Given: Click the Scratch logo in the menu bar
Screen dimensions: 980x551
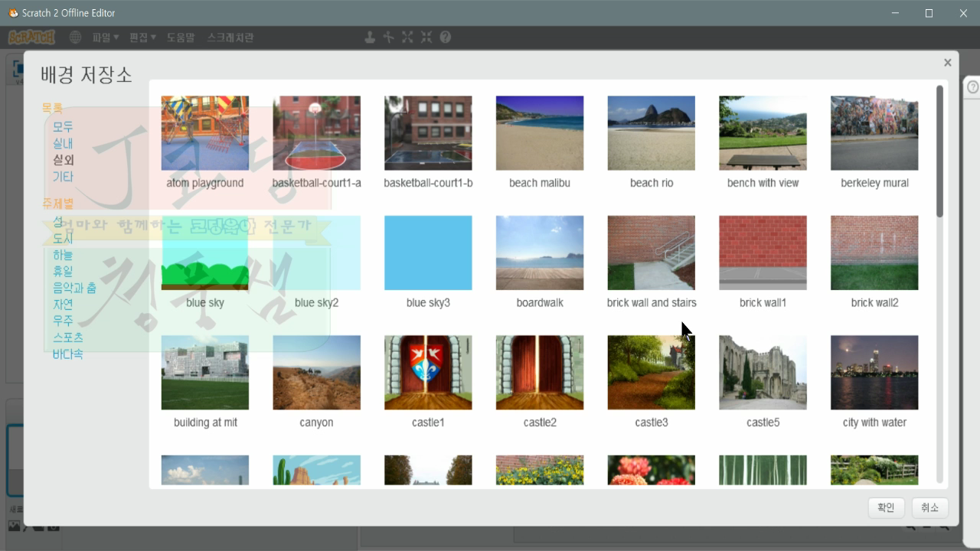Looking at the screenshot, I should [32, 37].
